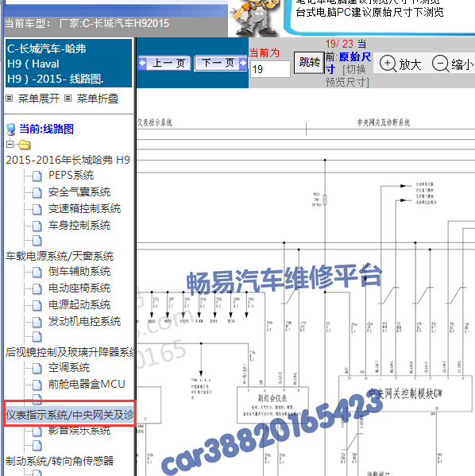Open 空调系统 tree item
Screen dimensions: 475x476
pyautogui.click(x=69, y=368)
